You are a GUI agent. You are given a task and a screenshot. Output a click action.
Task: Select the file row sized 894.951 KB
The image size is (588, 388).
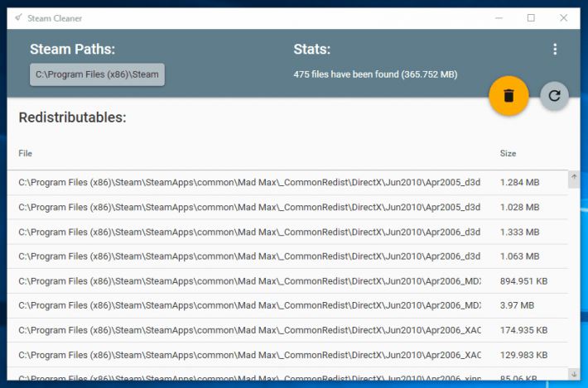pyautogui.click(x=287, y=281)
